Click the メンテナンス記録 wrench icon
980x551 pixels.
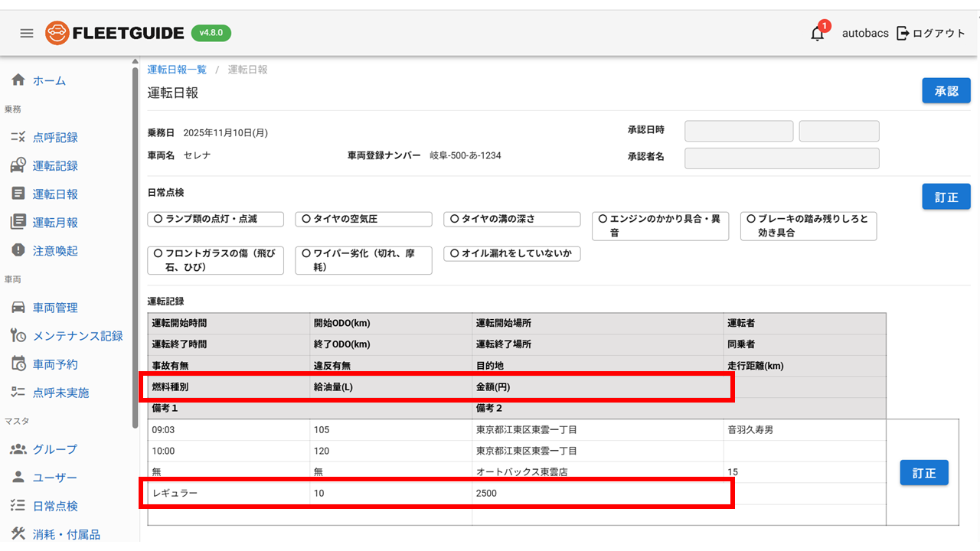[x=18, y=336]
